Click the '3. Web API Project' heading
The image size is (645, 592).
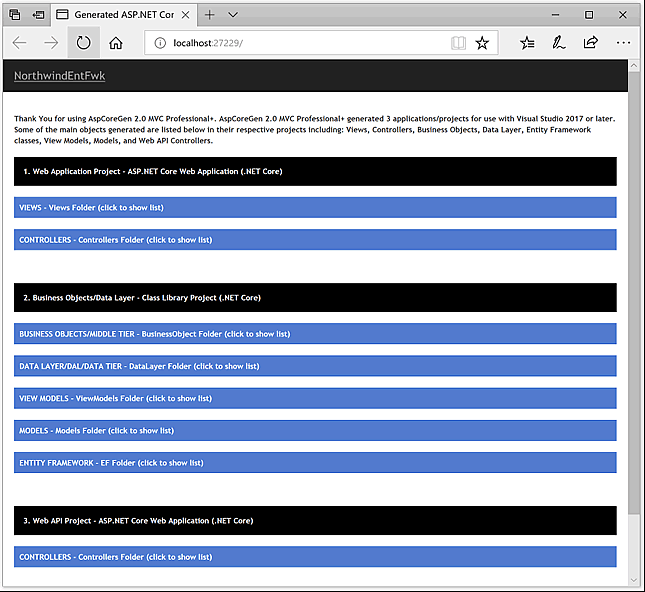[x=315, y=520]
